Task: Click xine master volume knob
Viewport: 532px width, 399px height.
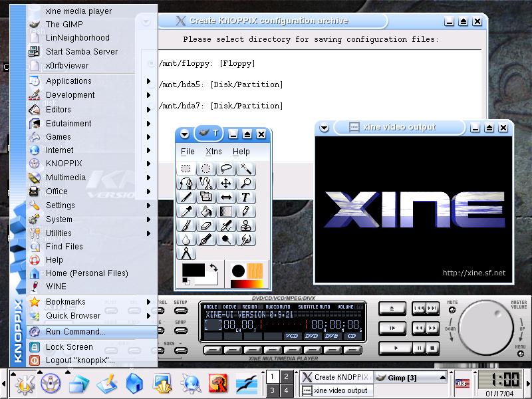Action: tap(486, 328)
